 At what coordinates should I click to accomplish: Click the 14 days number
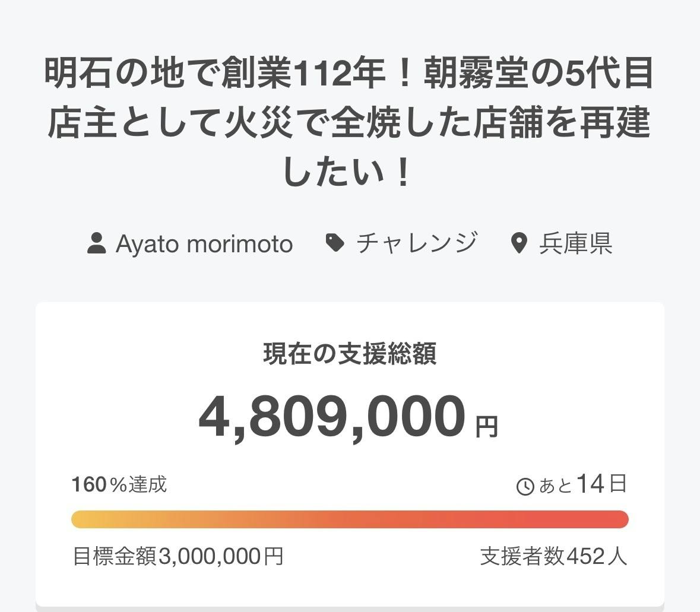click(590, 484)
